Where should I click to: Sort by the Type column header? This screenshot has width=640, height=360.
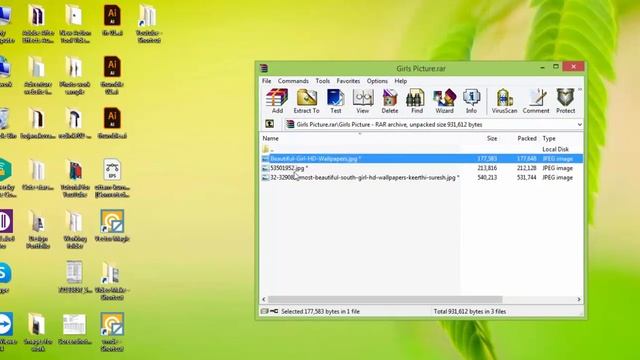pyautogui.click(x=549, y=139)
